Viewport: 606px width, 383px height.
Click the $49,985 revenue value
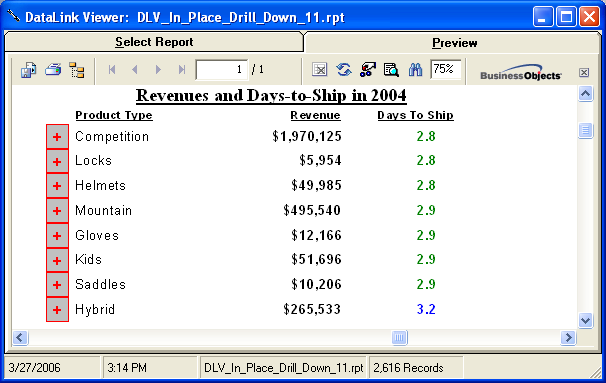[317, 185]
